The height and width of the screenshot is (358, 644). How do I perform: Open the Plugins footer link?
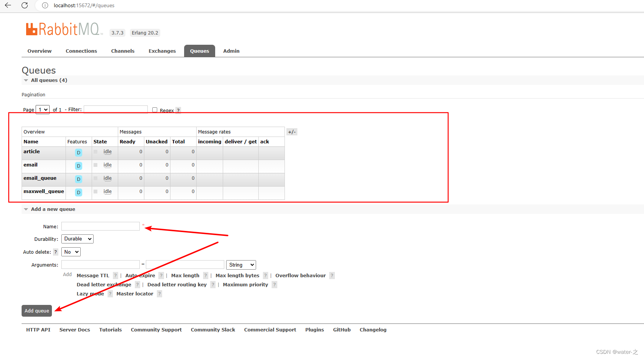(x=315, y=330)
